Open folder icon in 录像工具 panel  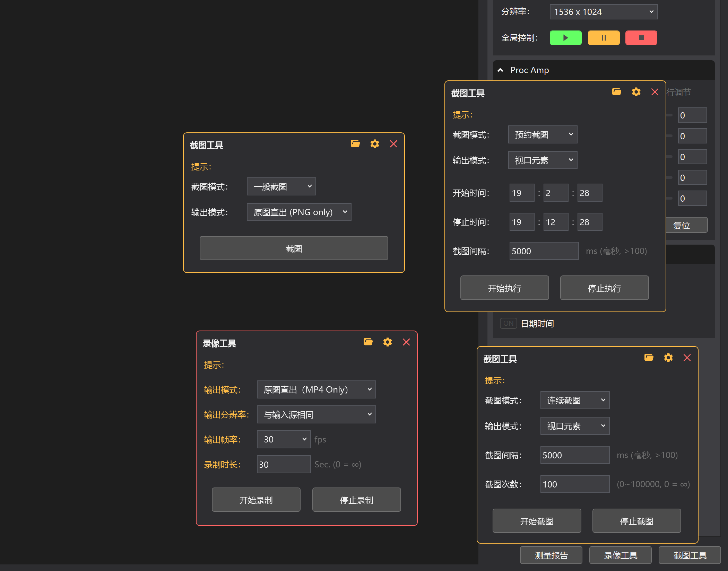click(x=368, y=342)
